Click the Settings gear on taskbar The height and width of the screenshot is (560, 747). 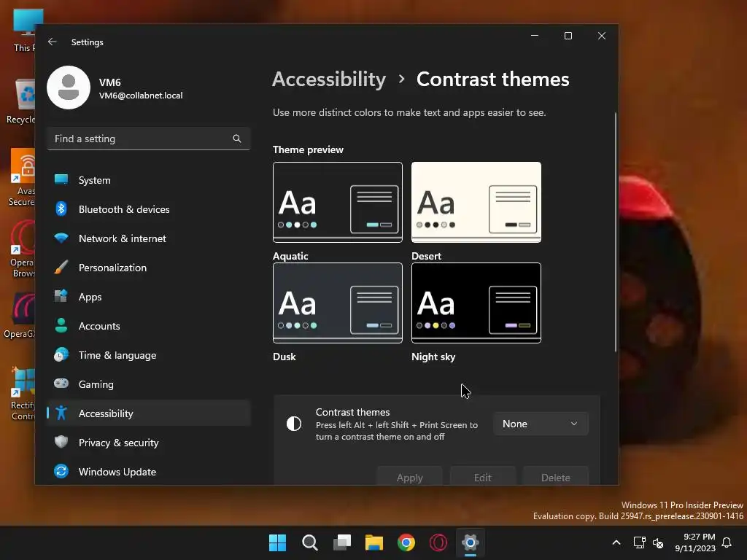pos(471,542)
